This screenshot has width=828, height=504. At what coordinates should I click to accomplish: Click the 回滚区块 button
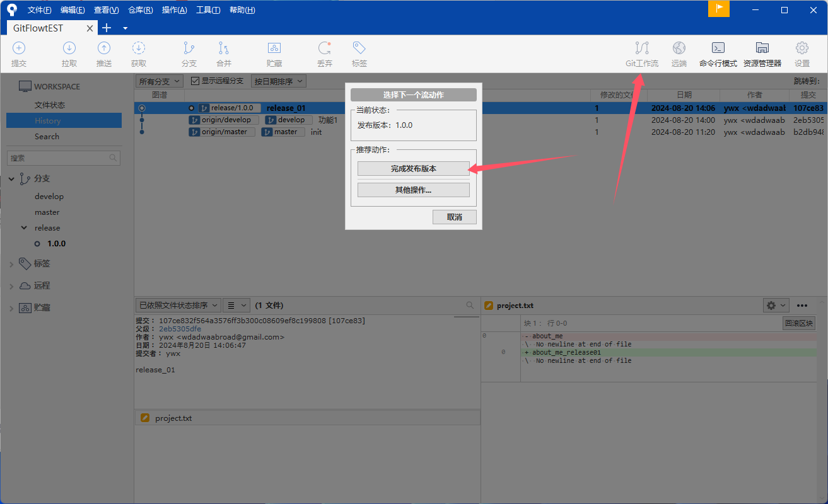pos(798,323)
